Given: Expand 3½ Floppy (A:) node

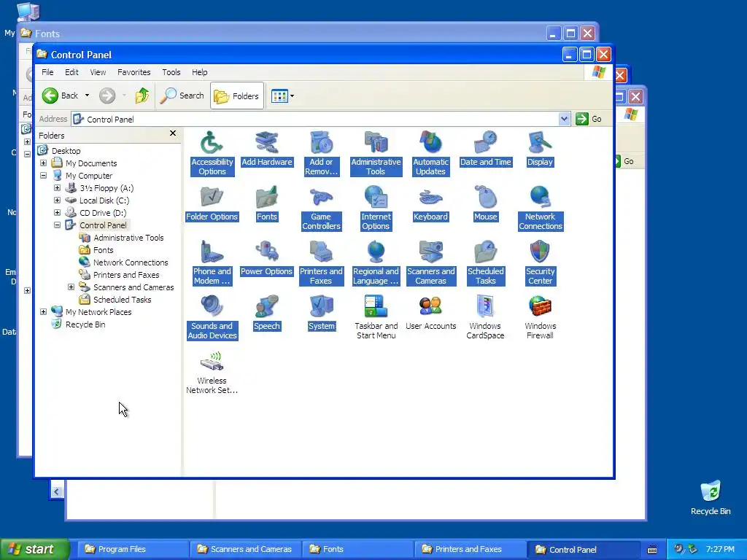Looking at the screenshot, I should 57,187.
